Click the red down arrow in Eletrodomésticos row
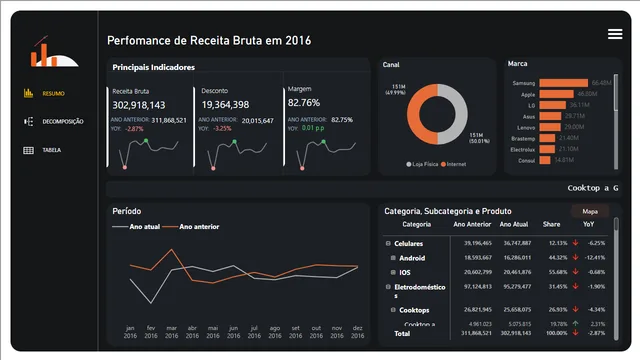 (576, 287)
